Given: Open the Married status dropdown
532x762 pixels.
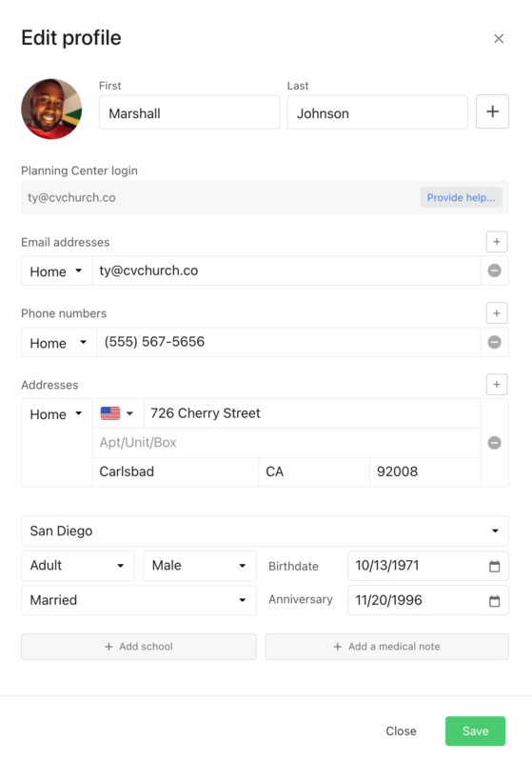Looking at the screenshot, I should pyautogui.click(x=138, y=600).
